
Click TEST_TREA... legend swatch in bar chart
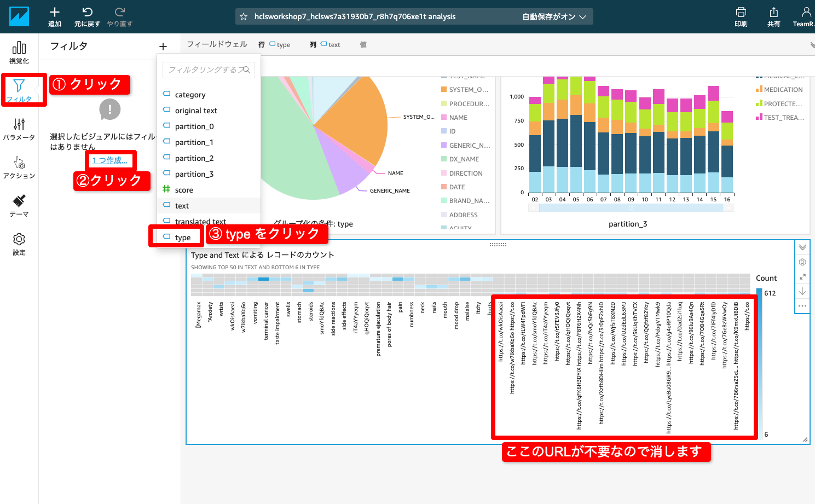759,117
